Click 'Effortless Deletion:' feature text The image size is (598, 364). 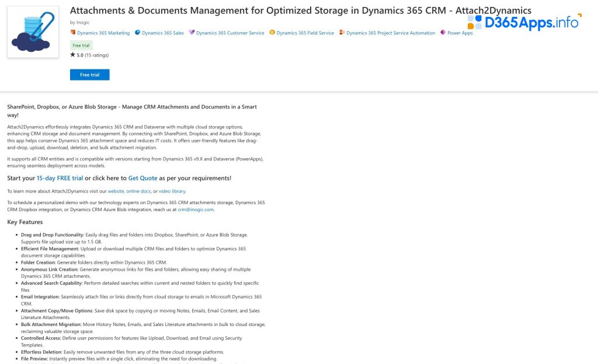pyautogui.click(x=41, y=352)
